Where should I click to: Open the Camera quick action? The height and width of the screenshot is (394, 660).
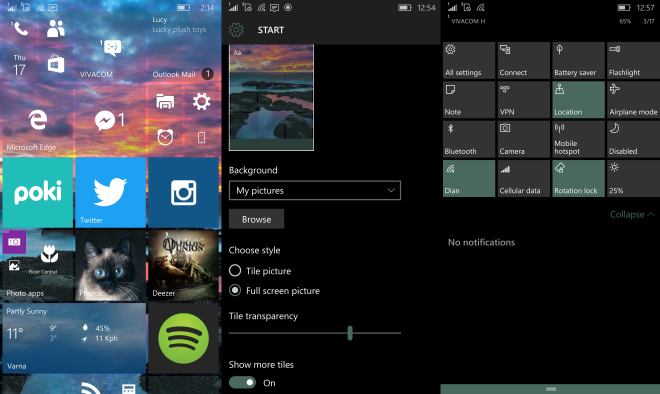tap(523, 139)
